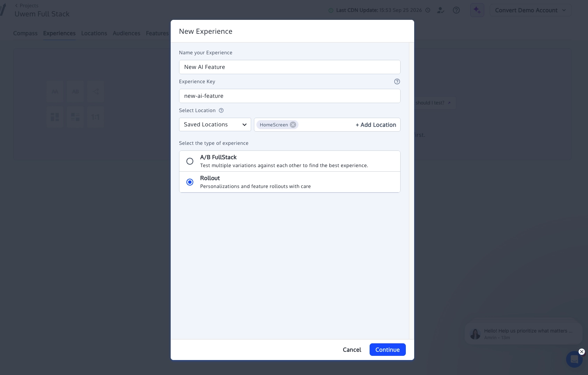Click the dialog vertical scrollbar

pos(411,191)
